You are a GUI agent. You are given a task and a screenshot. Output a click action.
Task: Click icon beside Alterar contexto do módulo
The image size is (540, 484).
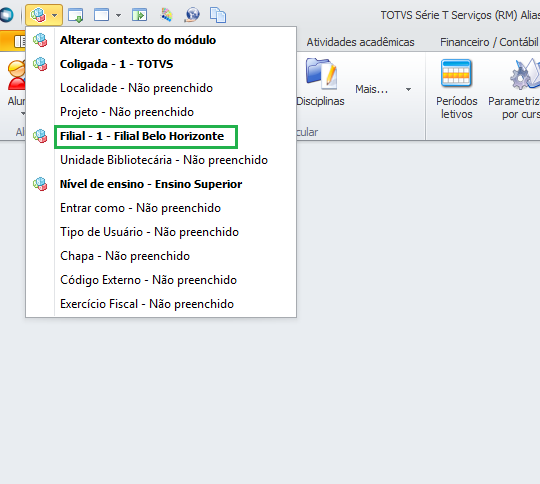click(x=40, y=40)
